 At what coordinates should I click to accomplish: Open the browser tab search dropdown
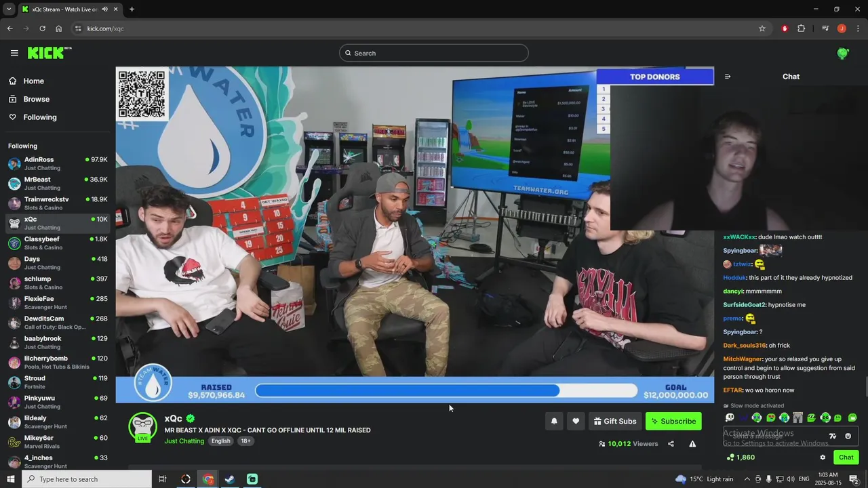pyautogui.click(x=9, y=9)
